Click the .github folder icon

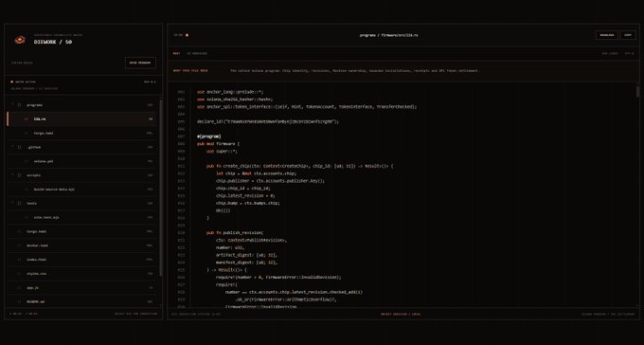coord(19,147)
